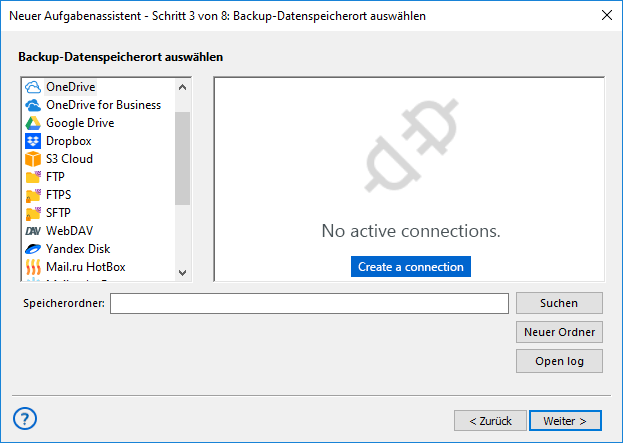Viewport: 623px width, 443px height.
Task: Select the Yandex Disk label
Action: coord(78,249)
